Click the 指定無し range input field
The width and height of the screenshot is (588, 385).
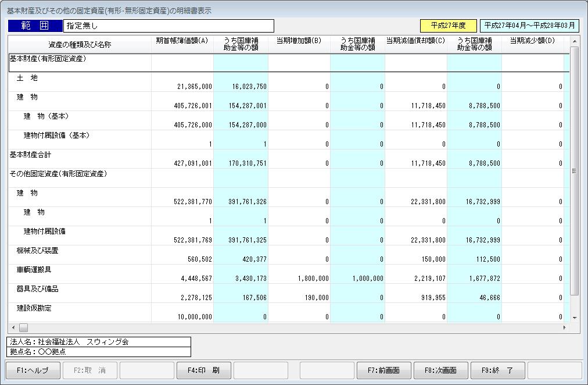pyautogui.click(x=168, y=26)
